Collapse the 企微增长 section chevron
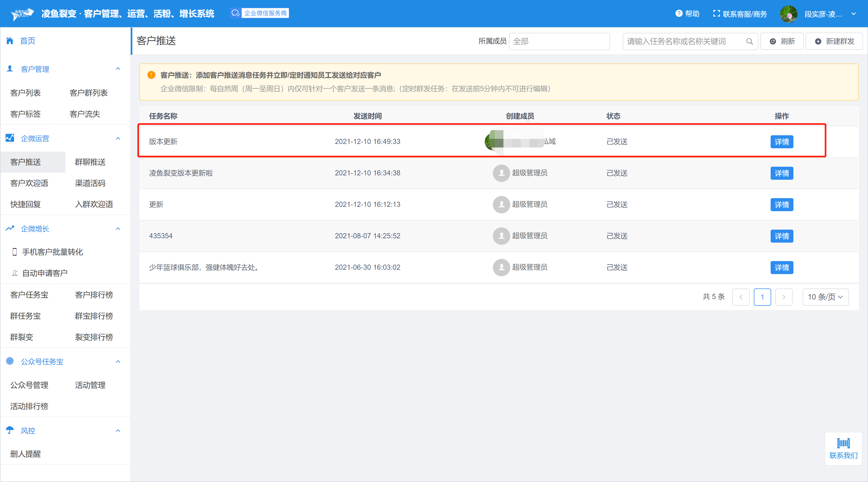Screen dimensions: 868x482 click(118, 229)
